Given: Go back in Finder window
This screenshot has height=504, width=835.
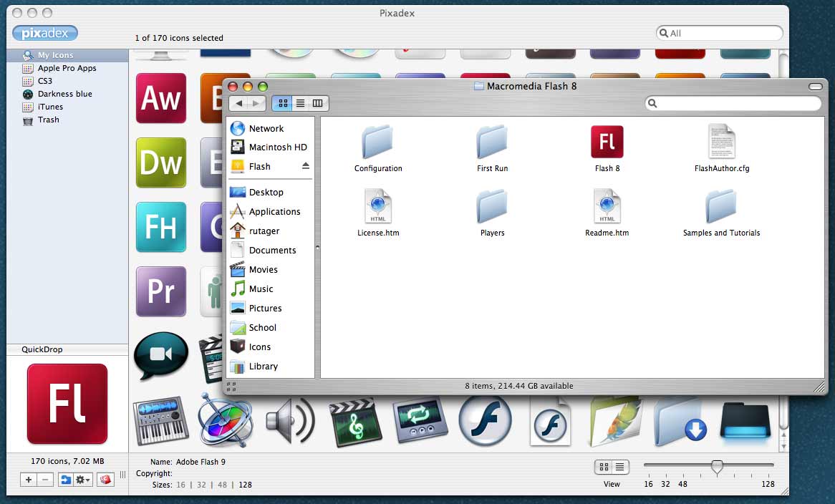Looking at the screenshot, I should click(x=239, y=103).
